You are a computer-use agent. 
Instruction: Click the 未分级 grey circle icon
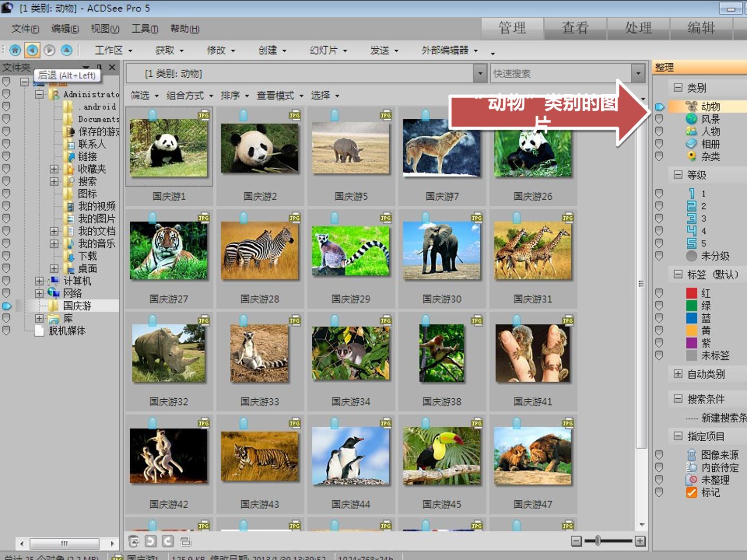click(x=691, y=256)
